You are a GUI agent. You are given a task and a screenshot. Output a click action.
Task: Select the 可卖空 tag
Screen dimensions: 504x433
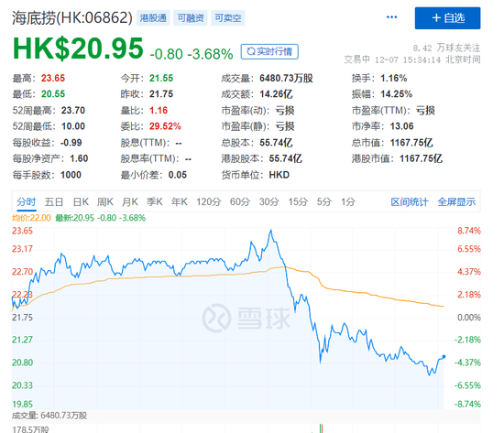coord(228,18)
